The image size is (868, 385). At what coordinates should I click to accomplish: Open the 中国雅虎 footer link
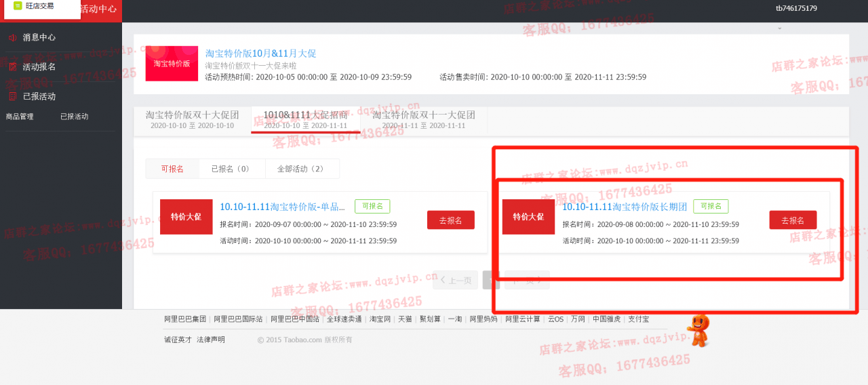coord(606,319)
